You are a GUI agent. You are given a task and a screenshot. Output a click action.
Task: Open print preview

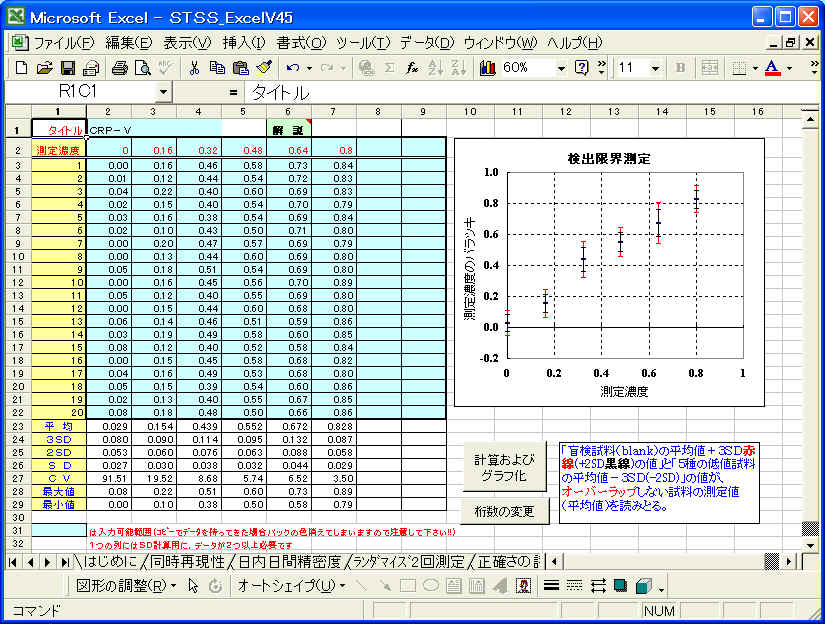(143, 68)
